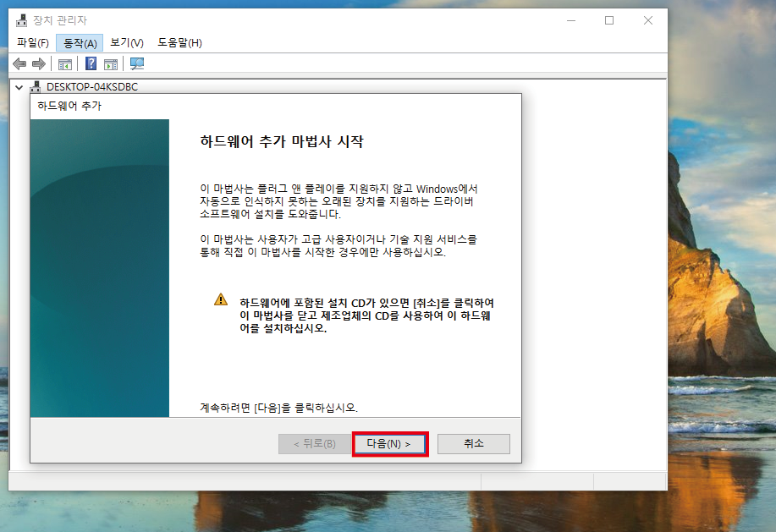Select DESKTOP-04KSDBC in the device tree
The width and height of the screenshot is (776, 532).
point(92,87)
